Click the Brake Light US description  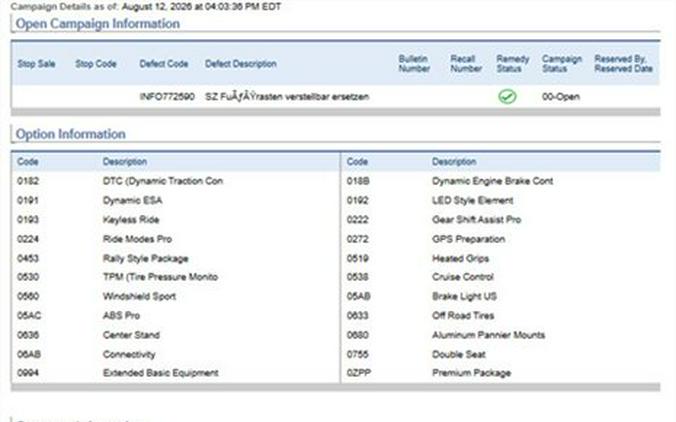pyautogui.click(x=465, y=296)
